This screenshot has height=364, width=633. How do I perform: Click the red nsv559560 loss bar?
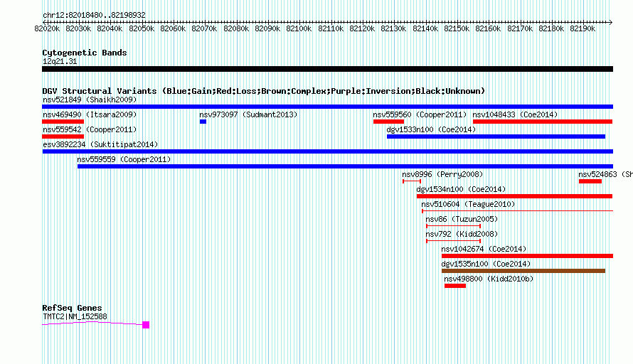(388, 122)
